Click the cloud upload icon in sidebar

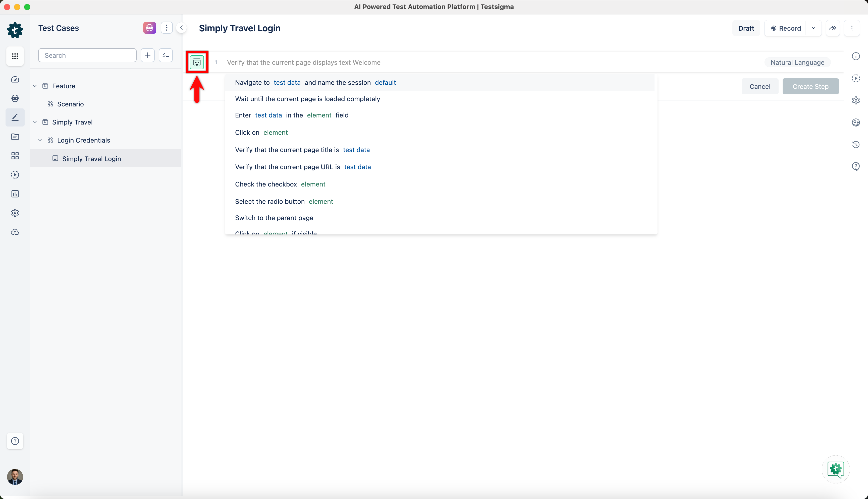[x=15, y=232]
